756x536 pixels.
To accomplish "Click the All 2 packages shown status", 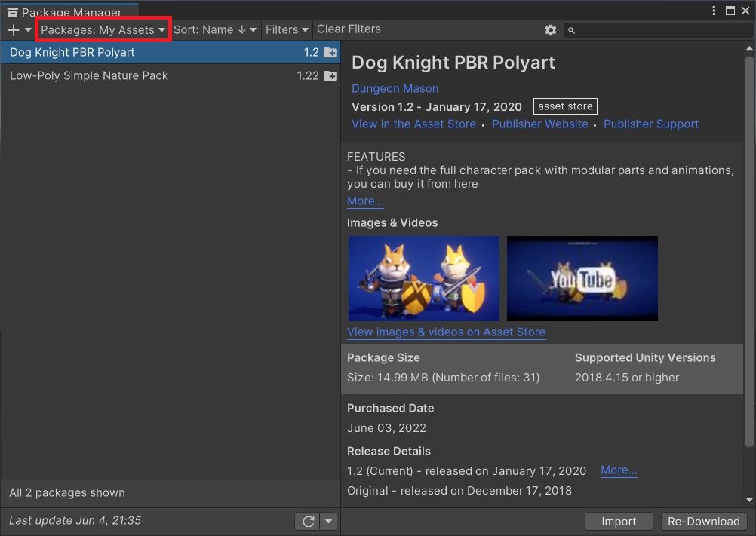I will (x=67, y=493).
